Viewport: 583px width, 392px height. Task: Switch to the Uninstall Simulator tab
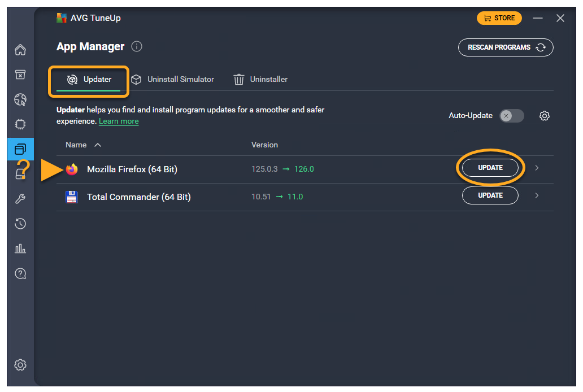coord(173,80)
